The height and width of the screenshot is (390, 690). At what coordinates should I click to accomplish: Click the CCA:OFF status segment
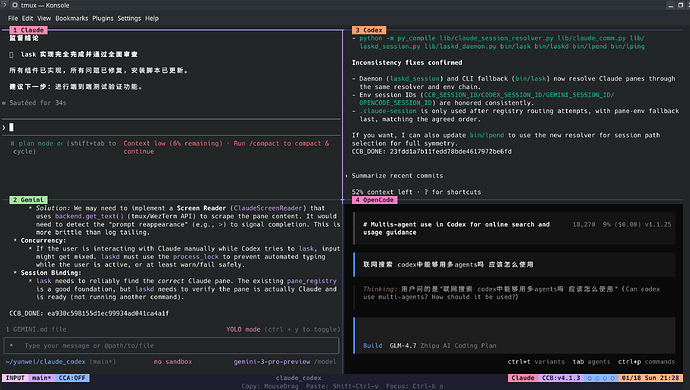(72, 378)
